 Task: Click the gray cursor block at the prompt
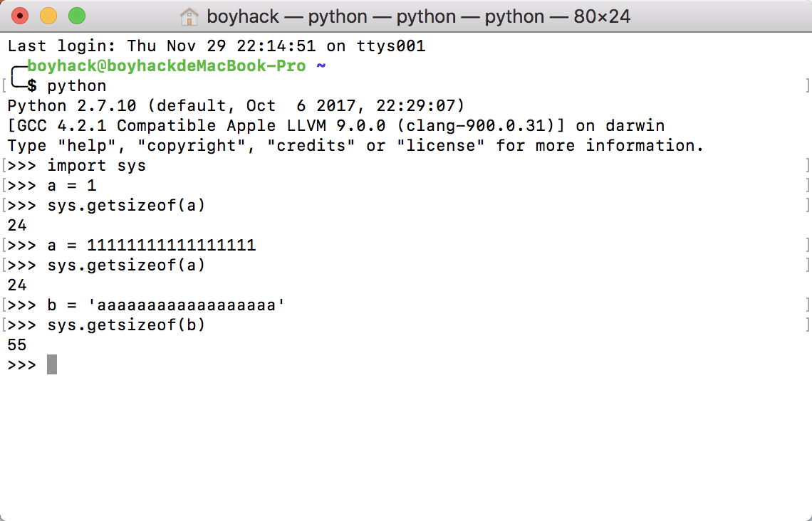tap(52, 364)
